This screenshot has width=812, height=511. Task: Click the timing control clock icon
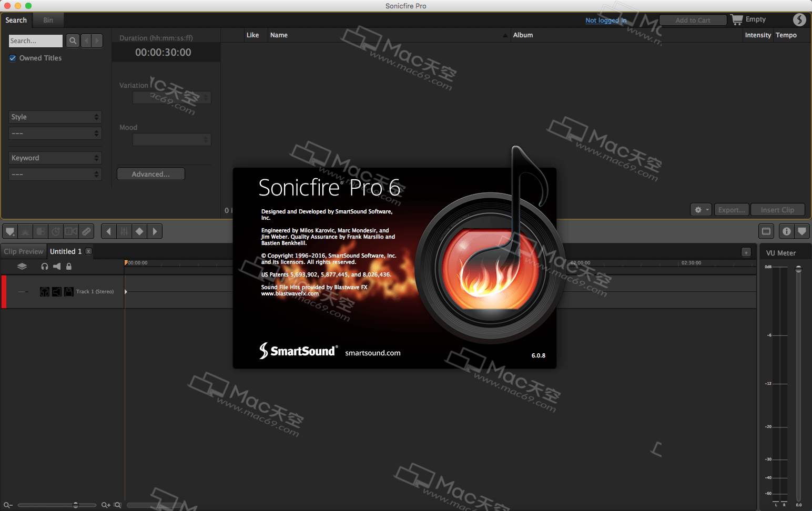[56, 231]
